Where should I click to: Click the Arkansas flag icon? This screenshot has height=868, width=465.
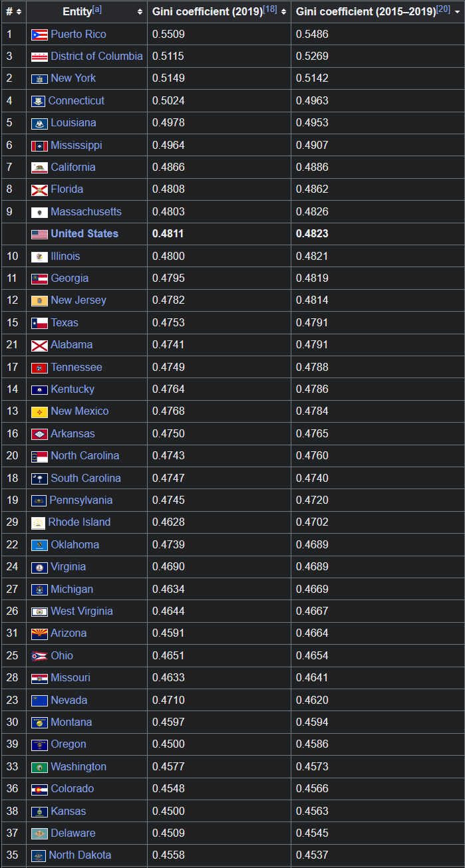coord(39,434)
